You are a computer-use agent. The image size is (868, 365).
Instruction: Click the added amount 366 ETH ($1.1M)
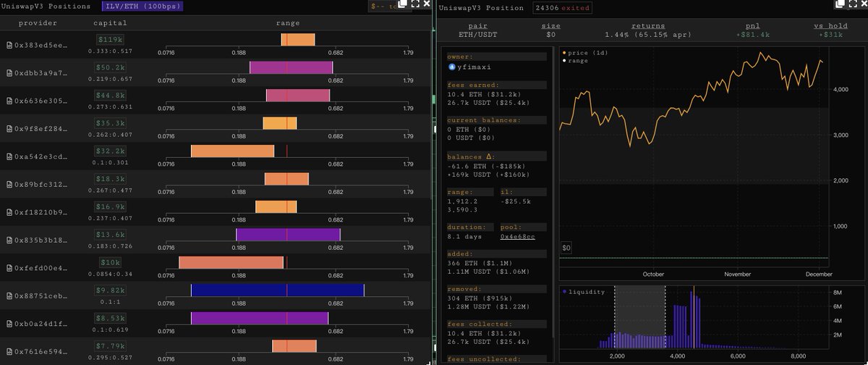point(480,264)
